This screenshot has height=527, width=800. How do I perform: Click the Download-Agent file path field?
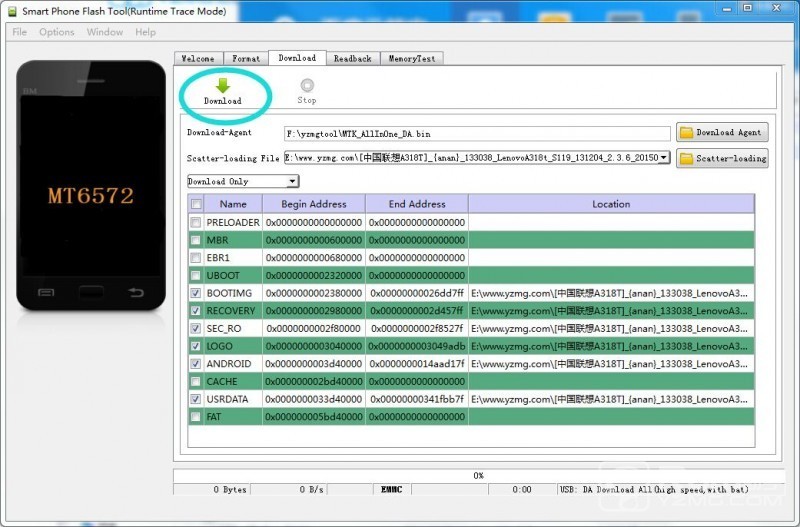[476, 133]
